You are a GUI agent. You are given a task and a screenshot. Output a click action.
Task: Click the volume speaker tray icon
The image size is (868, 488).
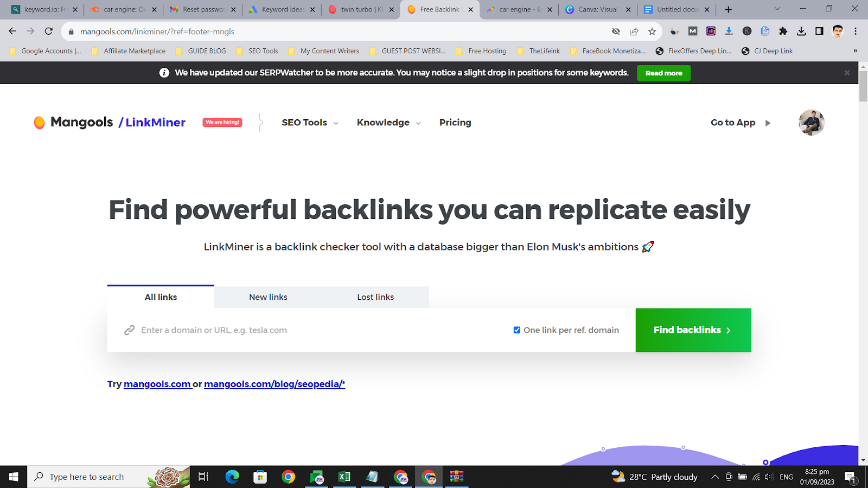tap(769, 477)
